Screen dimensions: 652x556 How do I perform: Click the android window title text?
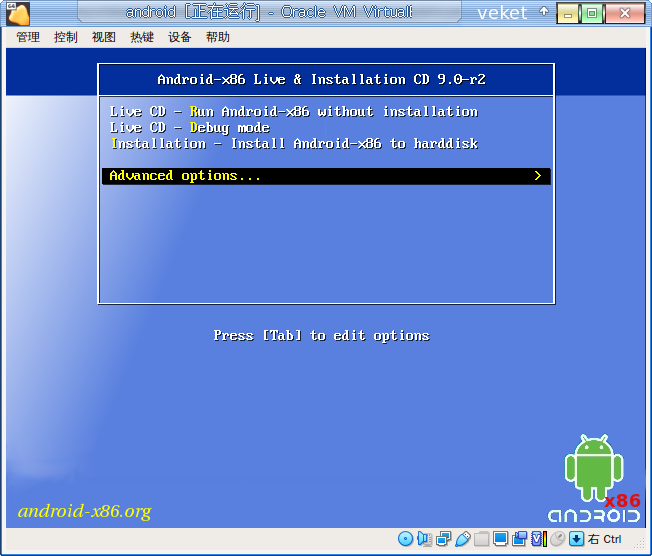click(269, 12)
